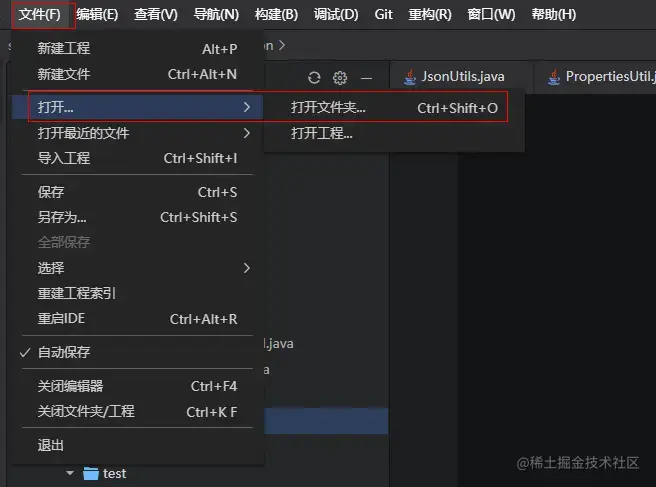Open the Git menu

click(383, 14)
